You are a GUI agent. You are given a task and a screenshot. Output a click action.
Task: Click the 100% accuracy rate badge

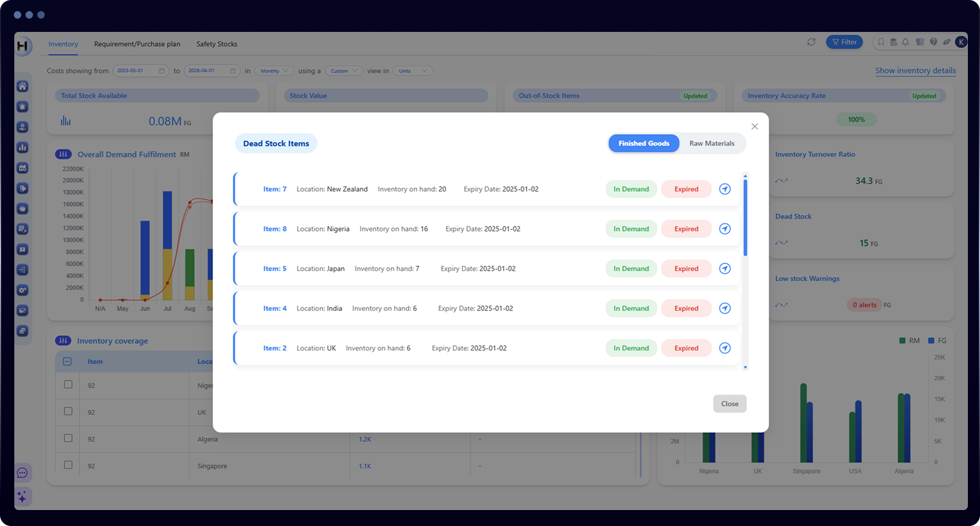tap(856, 119)
